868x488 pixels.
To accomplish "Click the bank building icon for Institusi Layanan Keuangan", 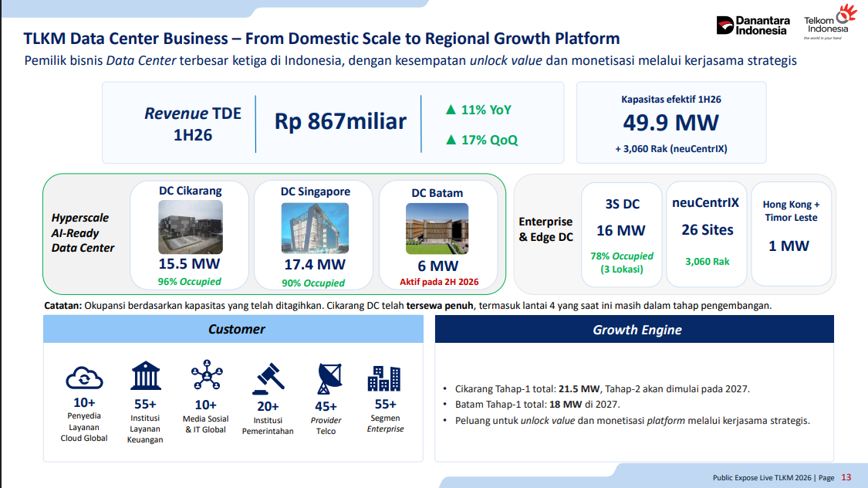I will [146, 375].
